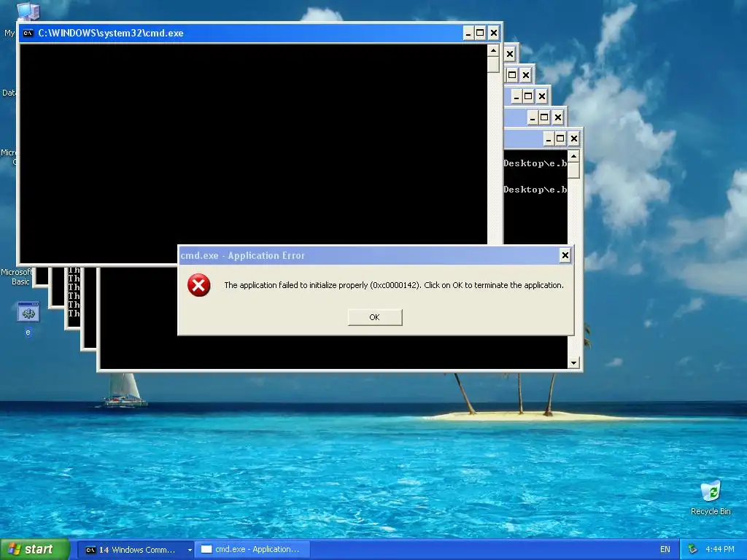The width and height of the screenshot is (747, 560).
Task: Maximize the front C:\WINDOWS\system32\cmd.exe window
Action: [x=480, y=33]
